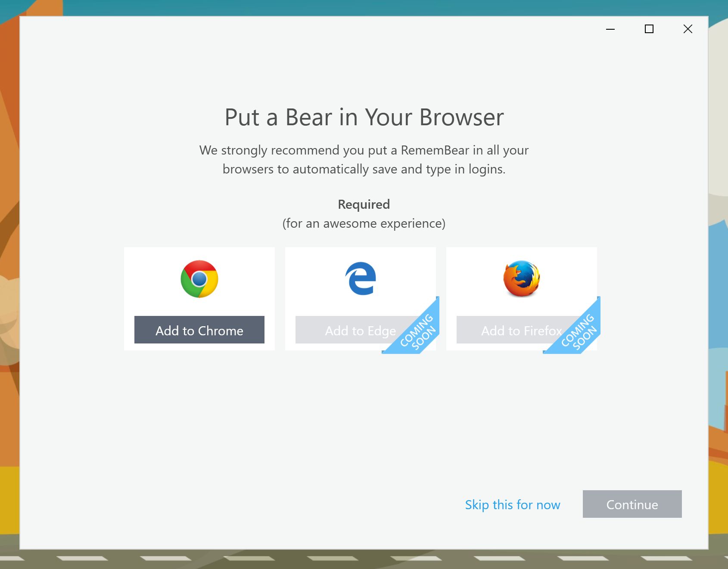Click the 'We strongly recommend' description text
This screenshot has width=728, height=569.
pos(364,160)
